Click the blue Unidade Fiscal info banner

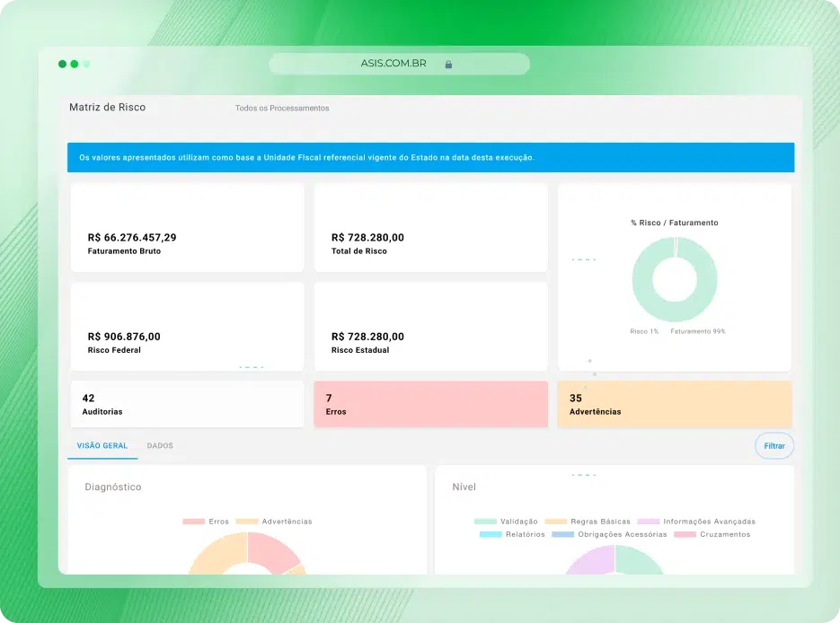point(430,157)
